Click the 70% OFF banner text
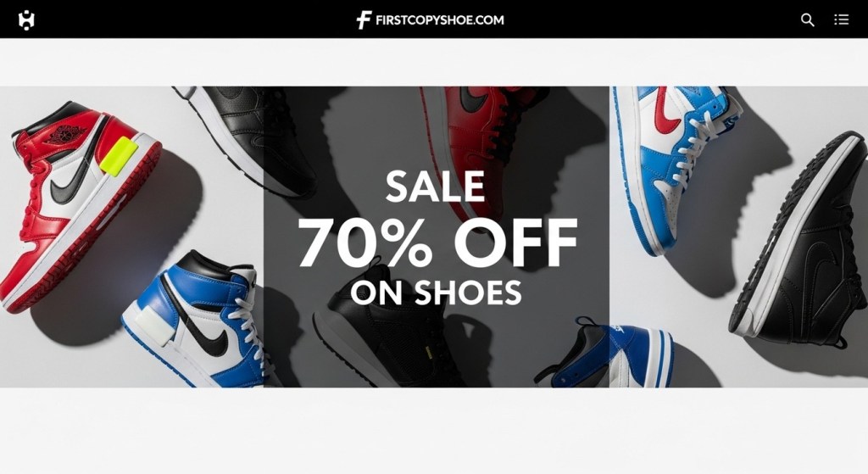The width and height of the screenshot is (868, 474). (x=437, y=243)
